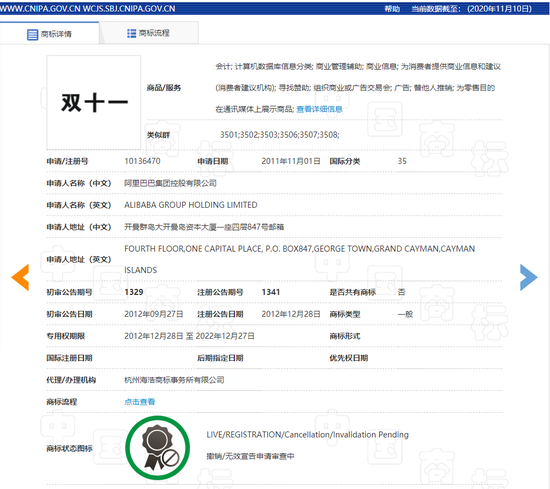Click the 优先权日期 label

349,358
